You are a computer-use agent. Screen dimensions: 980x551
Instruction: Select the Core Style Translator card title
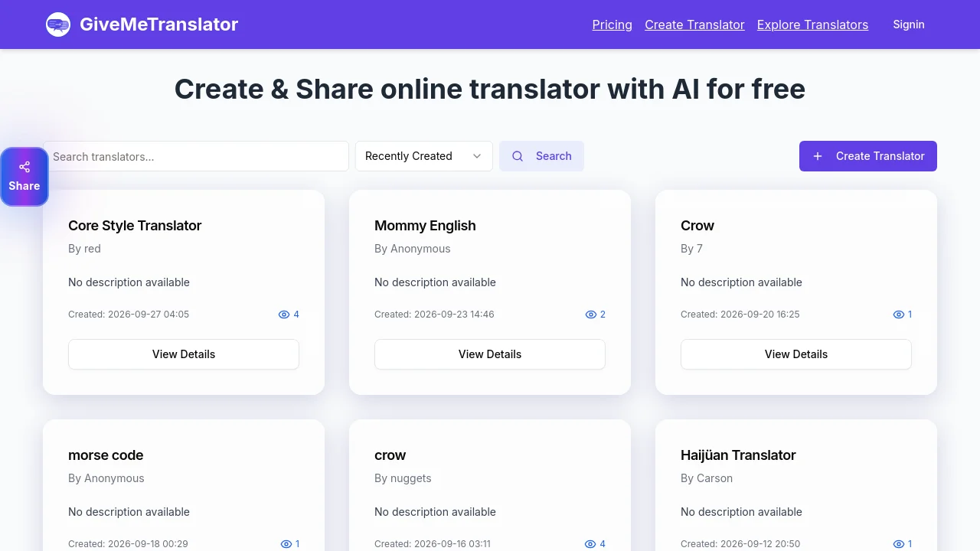click(x=135, y=226)
